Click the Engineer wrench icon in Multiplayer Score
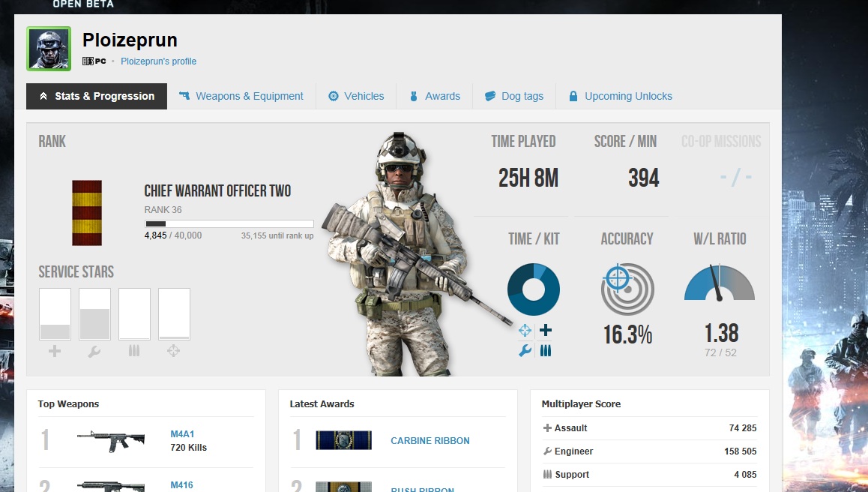This screenshot has width=868, height=492. click(x=547, y=451)
